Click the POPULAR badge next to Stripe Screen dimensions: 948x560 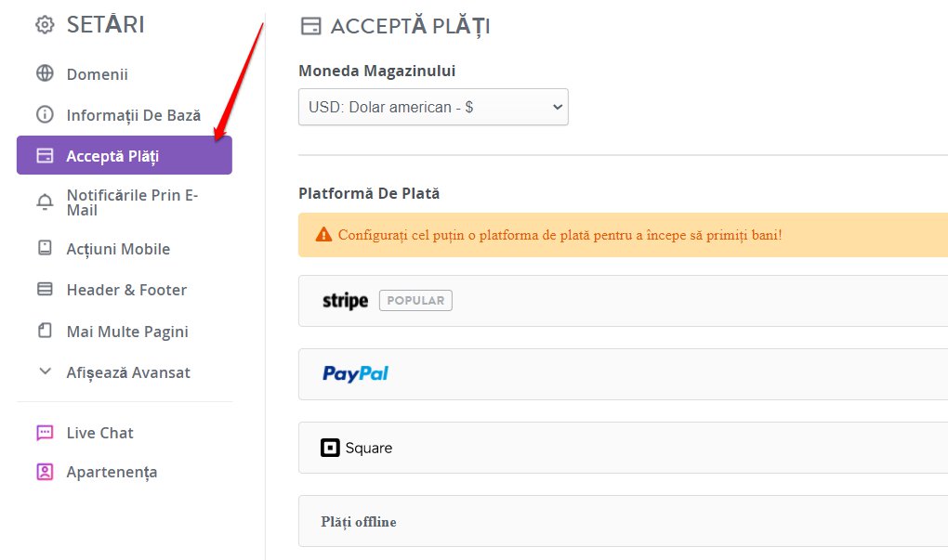pos(416,300)
